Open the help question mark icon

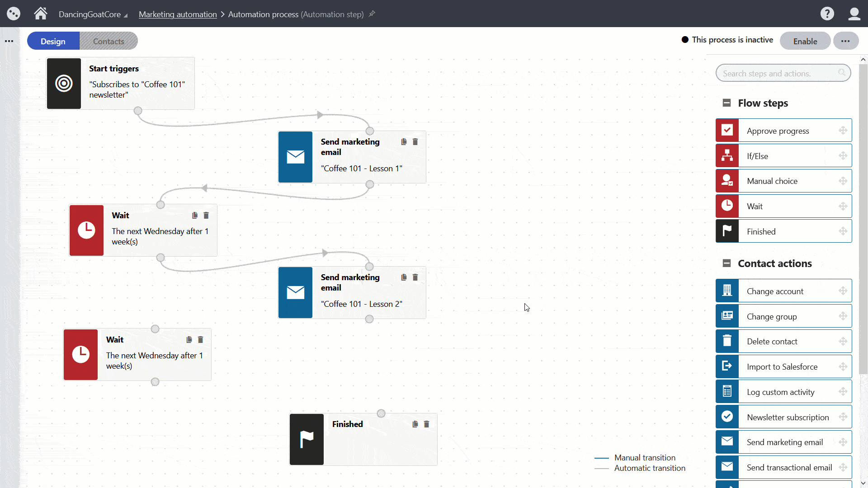tap(827, 14)
